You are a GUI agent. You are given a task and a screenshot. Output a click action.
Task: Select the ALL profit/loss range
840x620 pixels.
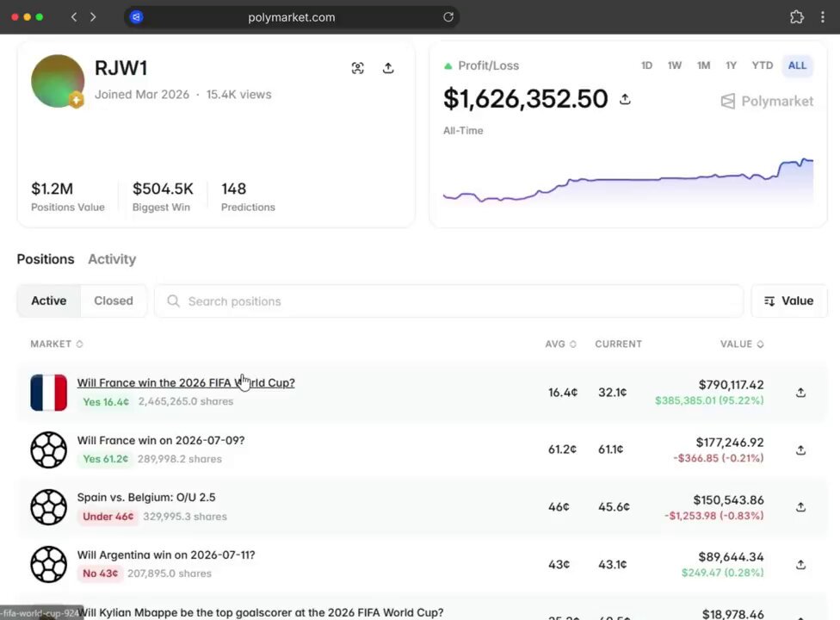pyautogui.click(x=797, y=65)
